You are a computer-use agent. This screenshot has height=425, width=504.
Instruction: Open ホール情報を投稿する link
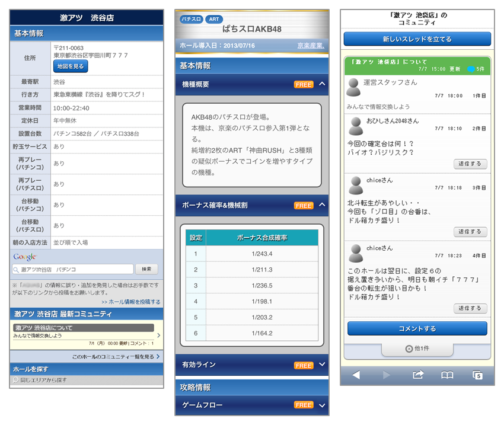131,302
